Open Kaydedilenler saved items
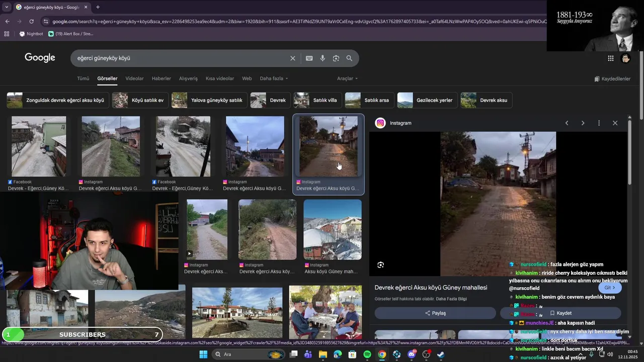 click(x=612, y=79)
